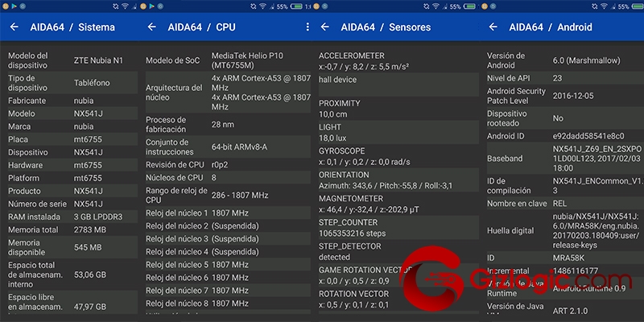Select the 'Platform' row
644x322 pixels.
72,178
